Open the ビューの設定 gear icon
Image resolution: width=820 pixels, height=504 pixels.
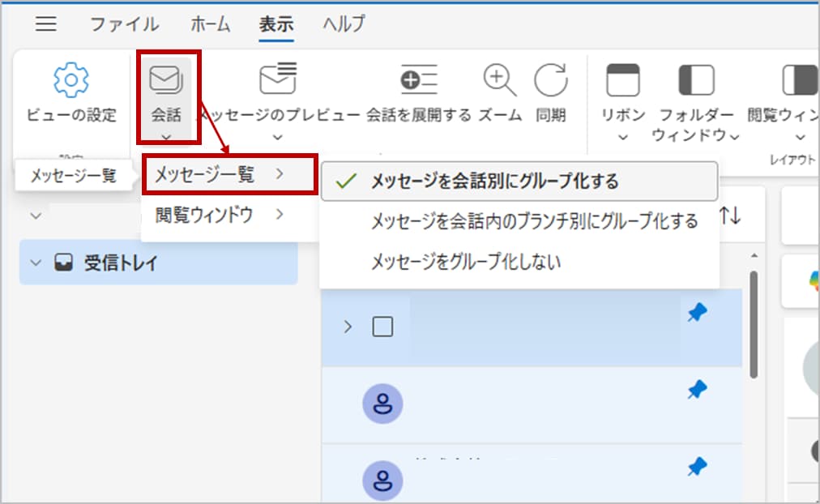(70, 81)
